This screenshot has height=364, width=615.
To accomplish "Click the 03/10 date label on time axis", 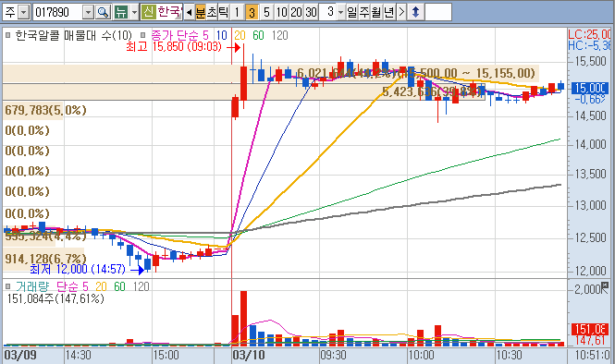I will pyautogui.click(x=249, y=356).
